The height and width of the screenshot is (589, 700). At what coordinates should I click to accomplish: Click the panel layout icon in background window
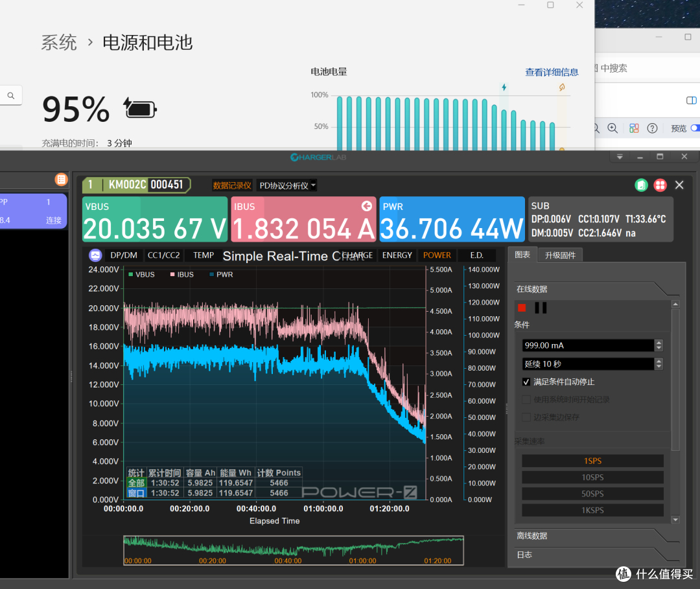[691, 100]
